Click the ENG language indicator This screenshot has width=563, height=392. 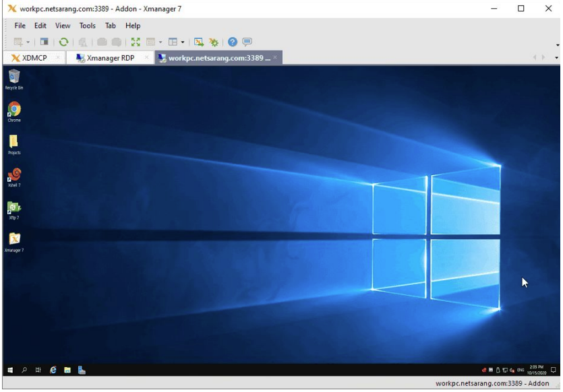point(521,370)
